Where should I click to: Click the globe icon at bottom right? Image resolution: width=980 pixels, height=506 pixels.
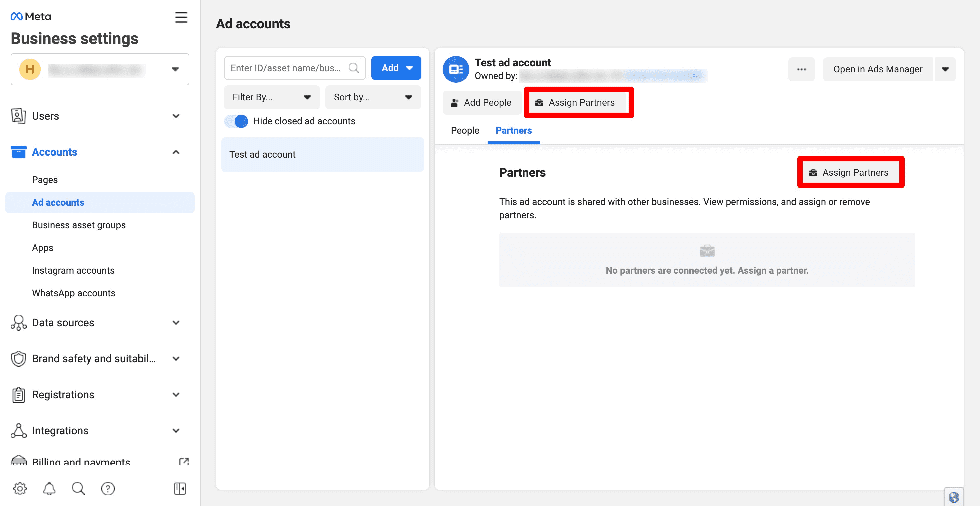[953, 497]
